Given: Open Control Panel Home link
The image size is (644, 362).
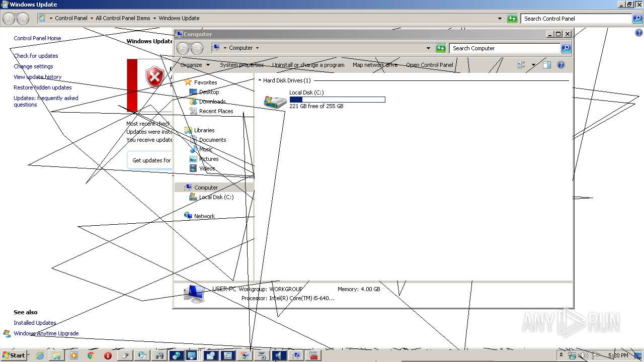Looking at the screenshot, I should pyautogui.click(x=37, y=38).
